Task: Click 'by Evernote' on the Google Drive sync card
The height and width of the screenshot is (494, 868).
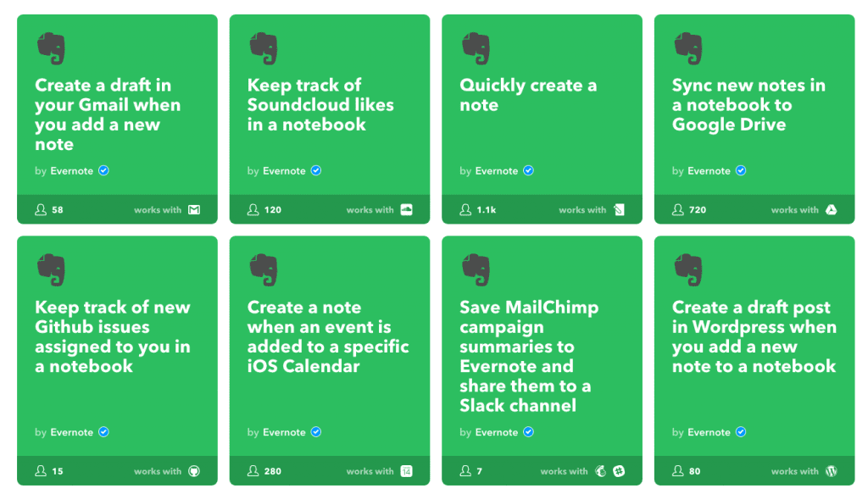Action: click(701, 171)
